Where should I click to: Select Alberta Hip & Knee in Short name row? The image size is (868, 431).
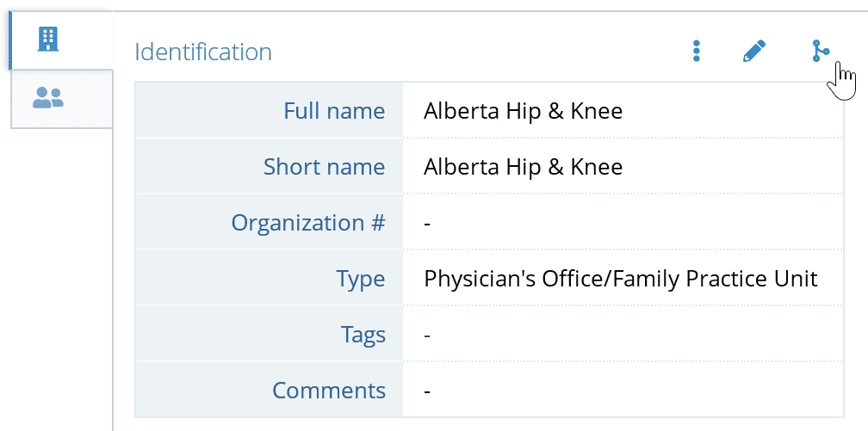[x=524, y=167]
